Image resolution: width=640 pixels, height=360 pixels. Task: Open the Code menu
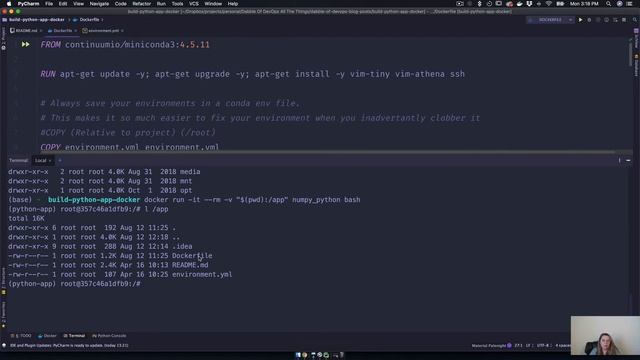(x=120, y=4)
